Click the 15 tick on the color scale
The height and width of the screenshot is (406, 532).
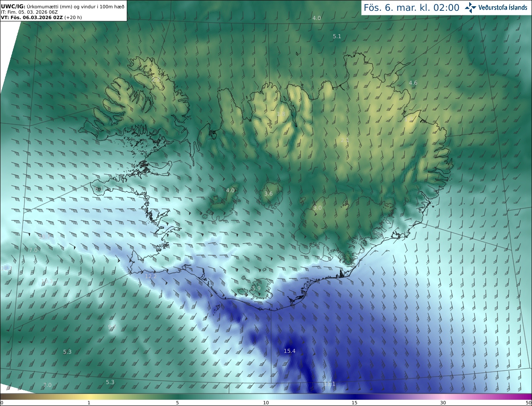355,403
